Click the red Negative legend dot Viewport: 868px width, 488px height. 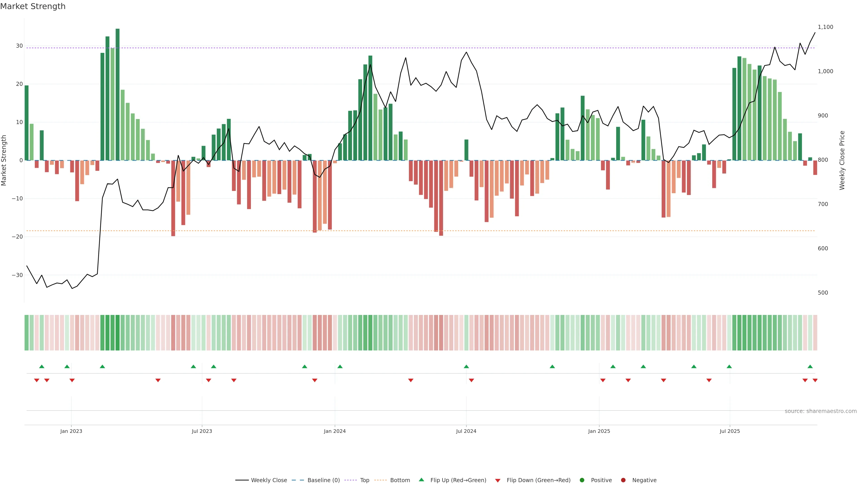623,480
